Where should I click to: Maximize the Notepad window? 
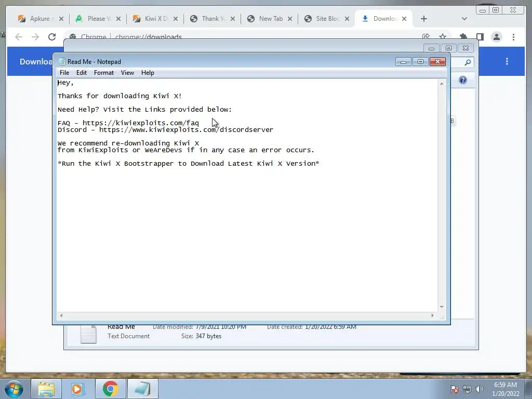420,62
